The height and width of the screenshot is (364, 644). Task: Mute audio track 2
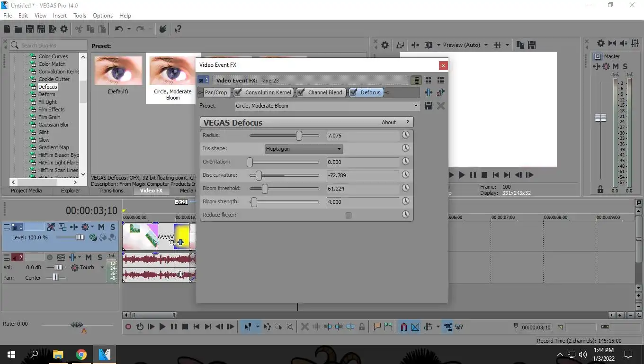coord(88,257)
